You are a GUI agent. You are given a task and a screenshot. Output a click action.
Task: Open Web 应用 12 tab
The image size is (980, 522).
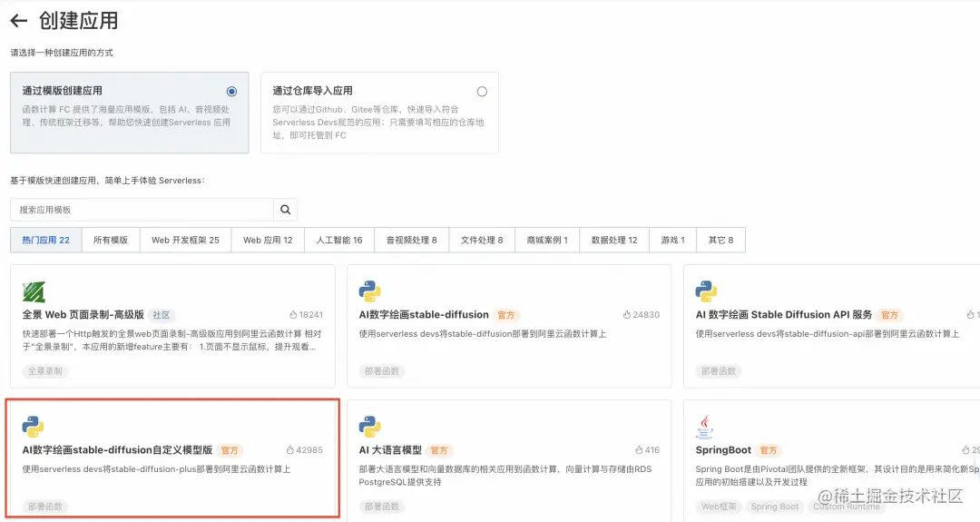(268, 240)
